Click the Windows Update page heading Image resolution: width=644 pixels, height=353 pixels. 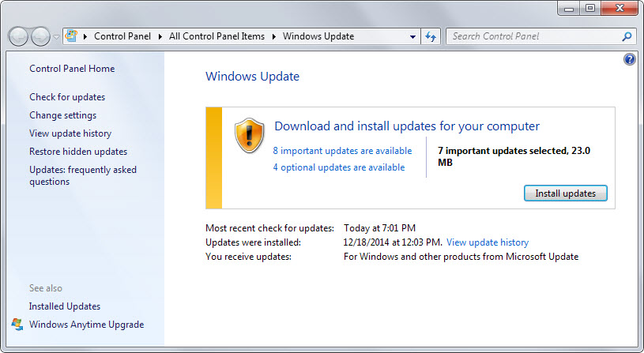(x=253, y=77)
